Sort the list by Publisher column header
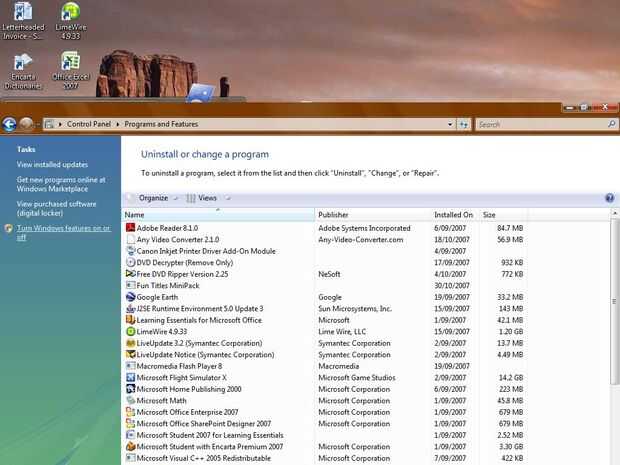 coord(373,215)
